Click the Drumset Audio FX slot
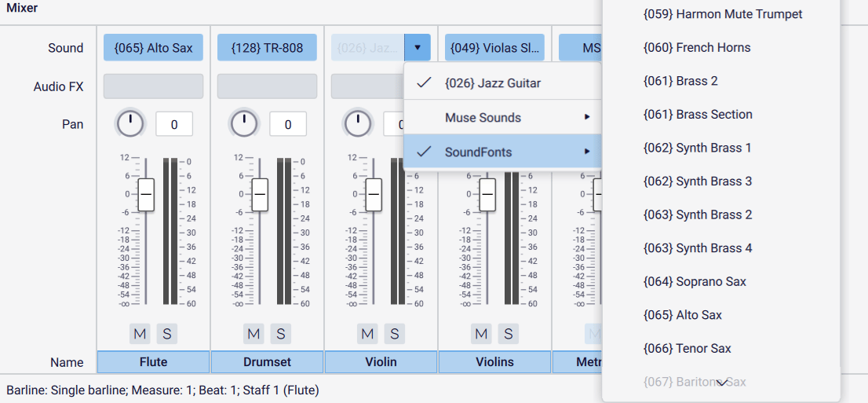The height and width of the screenshot is (403, 868). [x=267, y=86]
